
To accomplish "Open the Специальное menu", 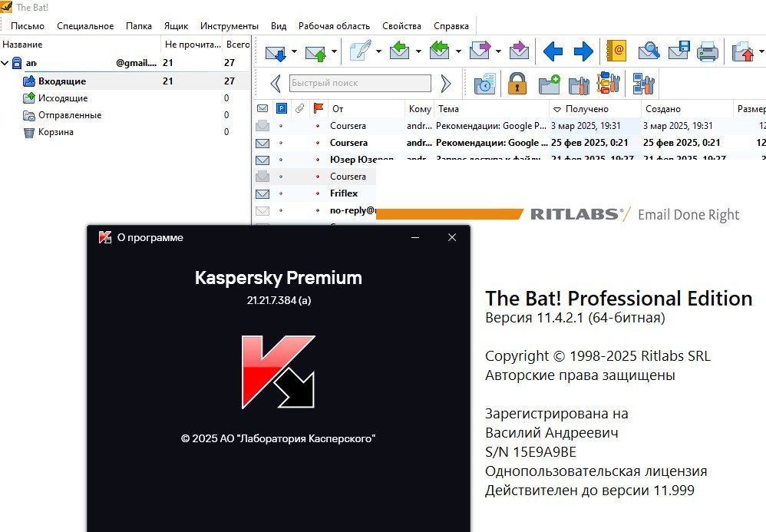I will pyautogui.click(x=85, y=26).
